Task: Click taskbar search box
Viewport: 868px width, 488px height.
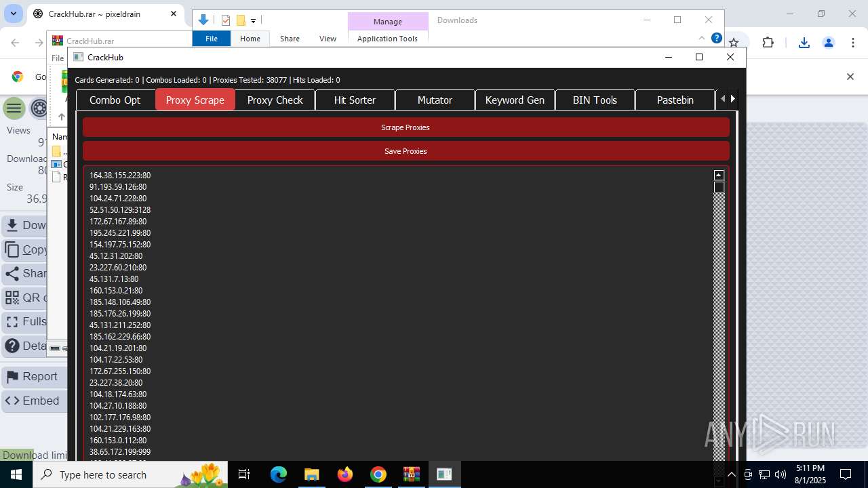Action: 130,474
